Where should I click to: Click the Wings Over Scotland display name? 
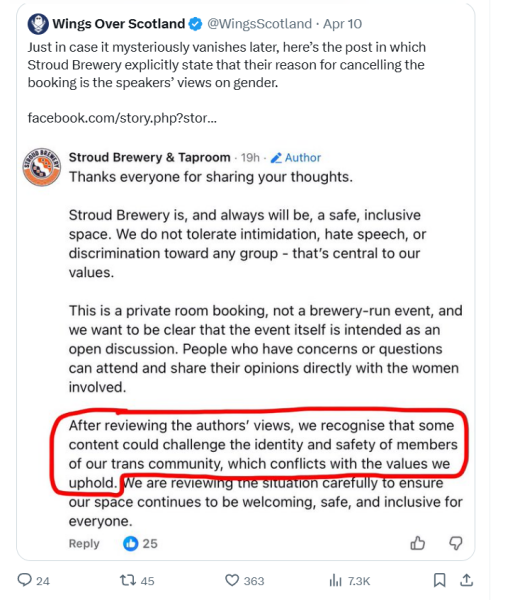click(x=119, y=24)
